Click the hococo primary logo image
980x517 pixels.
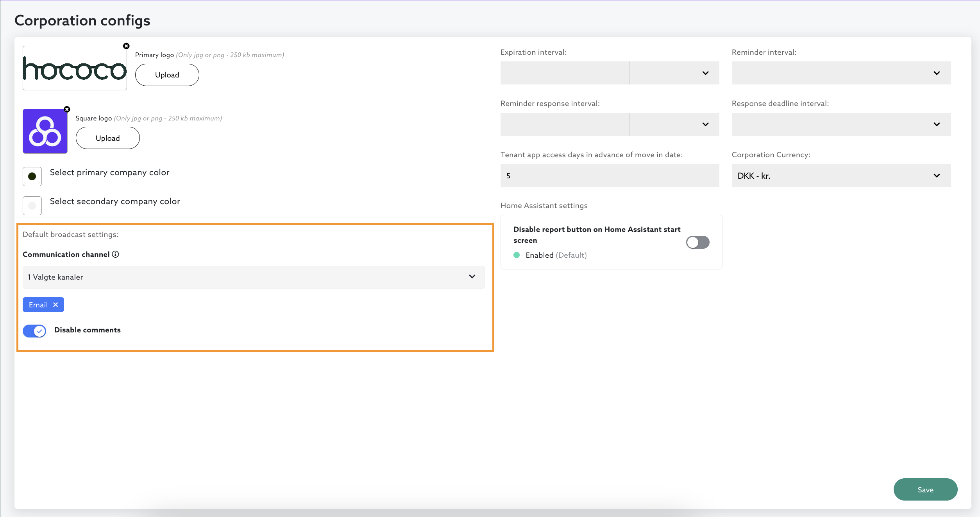coord(75,68)
